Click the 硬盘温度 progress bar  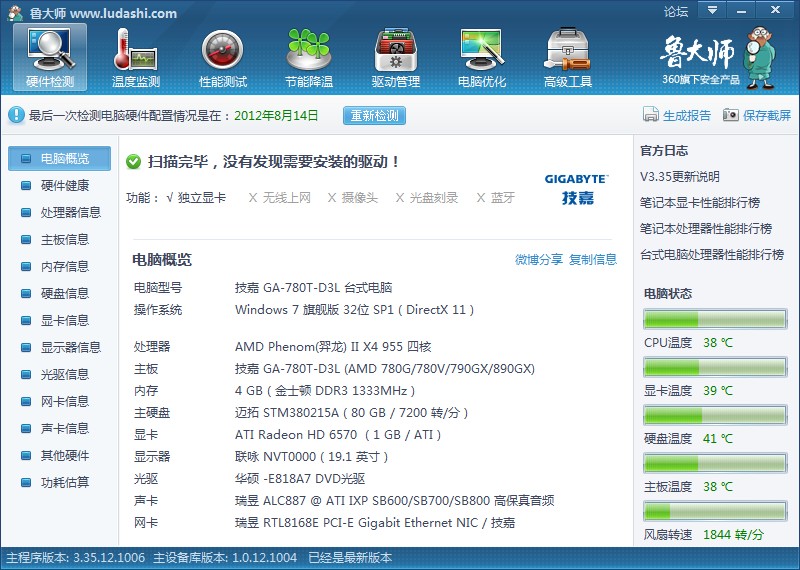click(715, 415)
